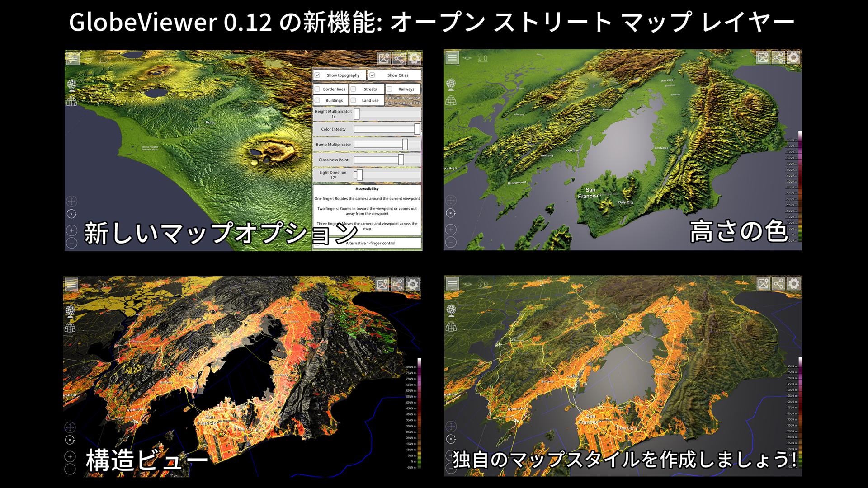
Task: Click settings gear in the 高さの色 screenshot
Action: click(x=793, y=57)
